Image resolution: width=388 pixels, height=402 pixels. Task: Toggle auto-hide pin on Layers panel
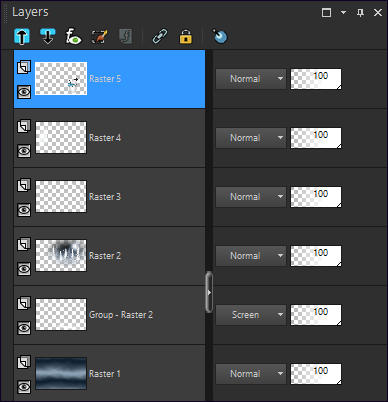click(360, 13)
